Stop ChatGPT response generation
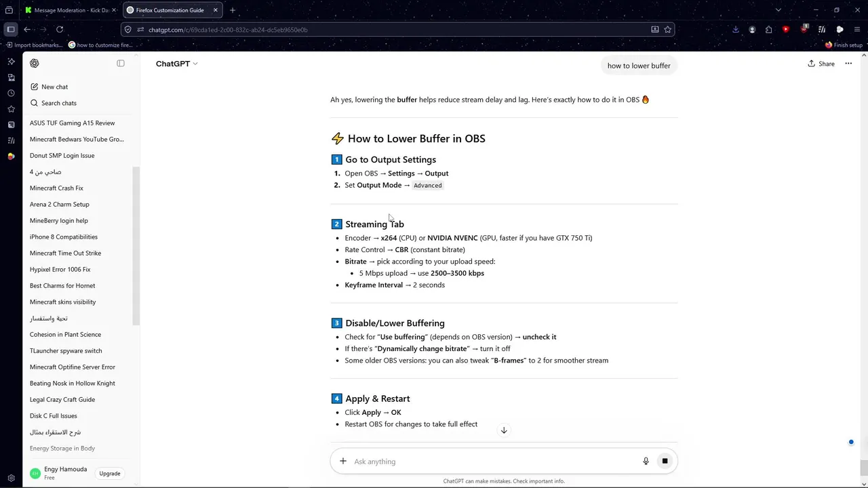Screen dimensions: 868x488 point(665,461)
